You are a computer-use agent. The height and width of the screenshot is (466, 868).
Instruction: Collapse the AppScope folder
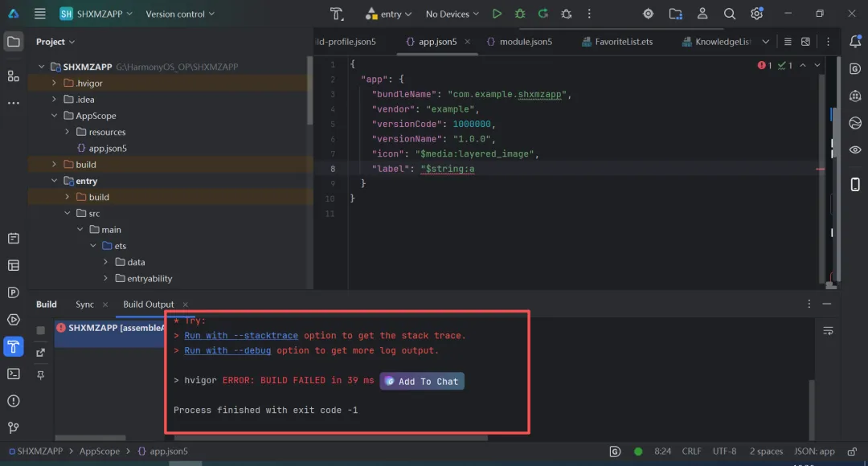coord(54,116)
